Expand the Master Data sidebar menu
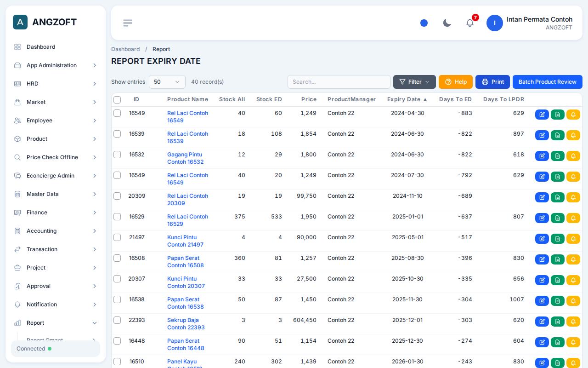 pos(56,194)
